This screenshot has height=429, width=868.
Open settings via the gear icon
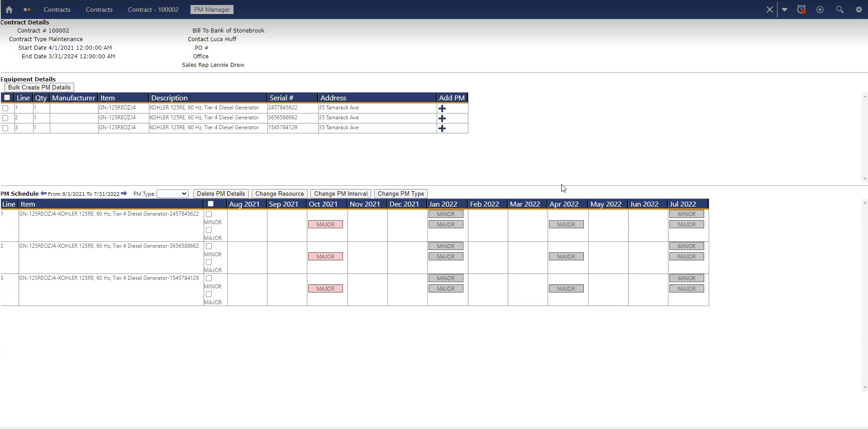pyautogui.click(x=858, y=9)
